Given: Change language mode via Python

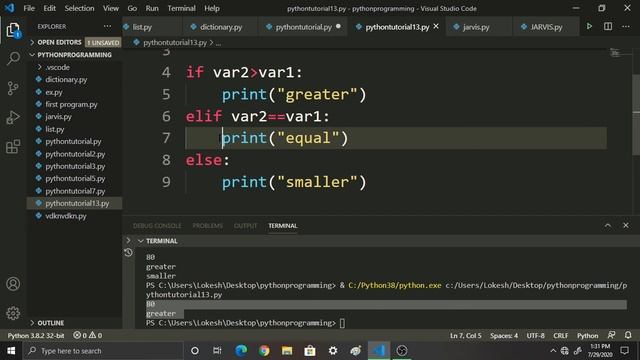Looking at the screenshot, I should tap(587, 336).
